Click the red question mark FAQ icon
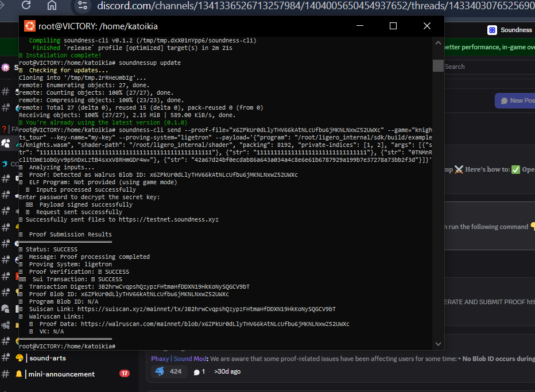Viewport: 535px width, 392px height. (4, 129)
